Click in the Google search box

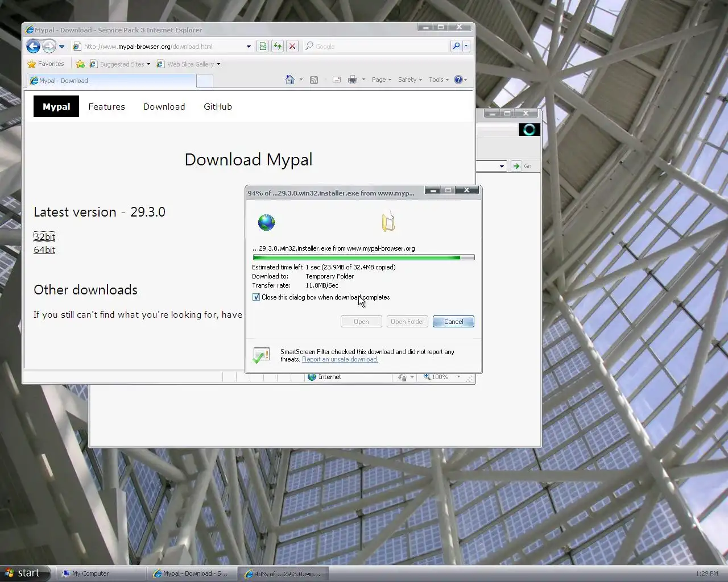376,47
